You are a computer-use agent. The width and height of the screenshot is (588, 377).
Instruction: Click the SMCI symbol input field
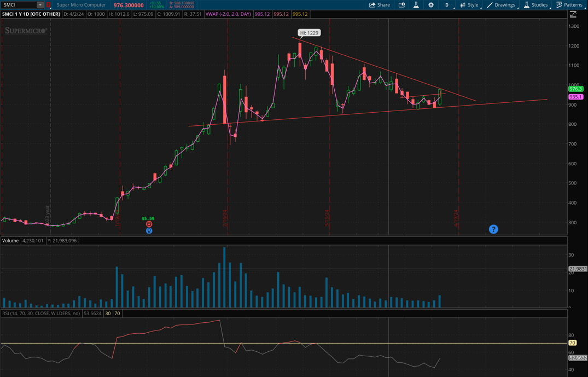(18, 5)
